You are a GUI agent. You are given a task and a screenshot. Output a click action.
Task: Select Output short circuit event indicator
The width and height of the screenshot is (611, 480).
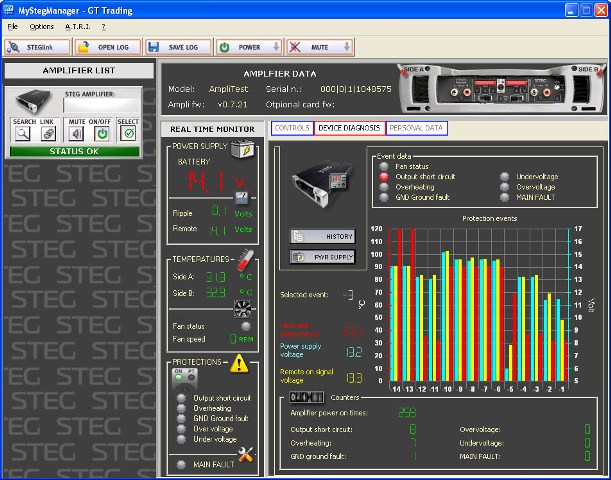[x=384, y=176]
